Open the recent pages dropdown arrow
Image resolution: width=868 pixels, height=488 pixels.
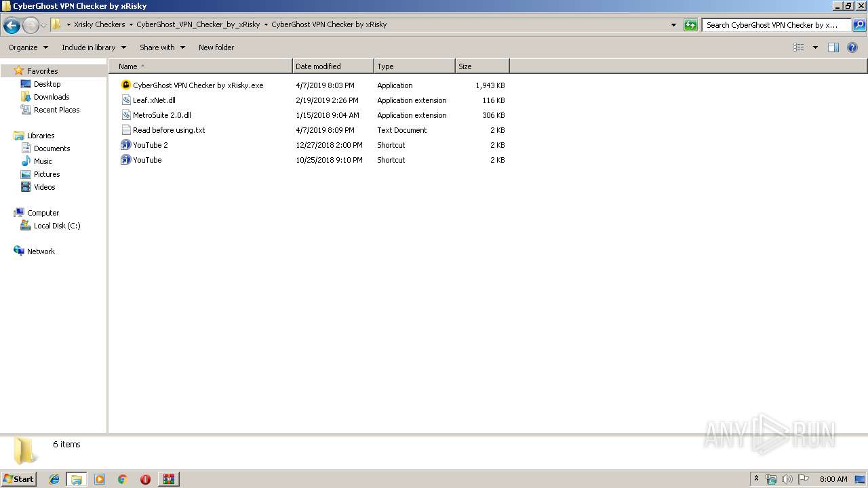[44, 26]
